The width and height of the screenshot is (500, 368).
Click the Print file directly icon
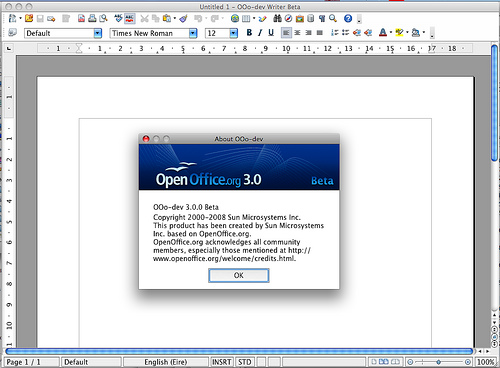tap(92, 18)
